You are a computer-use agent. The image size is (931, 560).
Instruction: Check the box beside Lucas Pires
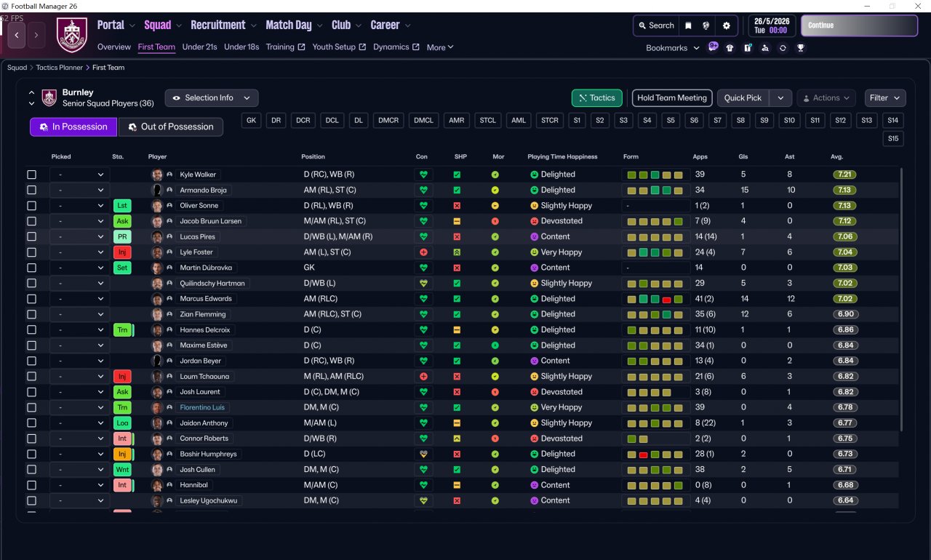(x=31, y=237)
